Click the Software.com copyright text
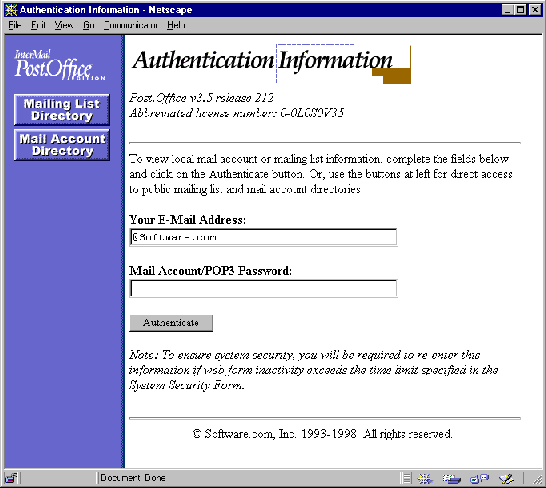The width and height of the screenshot is (546, 488). (x=323, y=434)
